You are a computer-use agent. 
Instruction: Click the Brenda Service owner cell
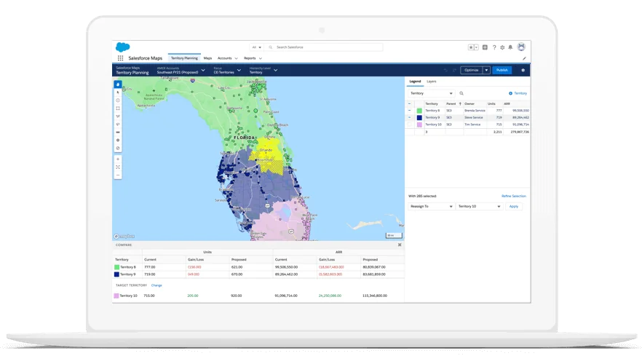tap(475, 111)
